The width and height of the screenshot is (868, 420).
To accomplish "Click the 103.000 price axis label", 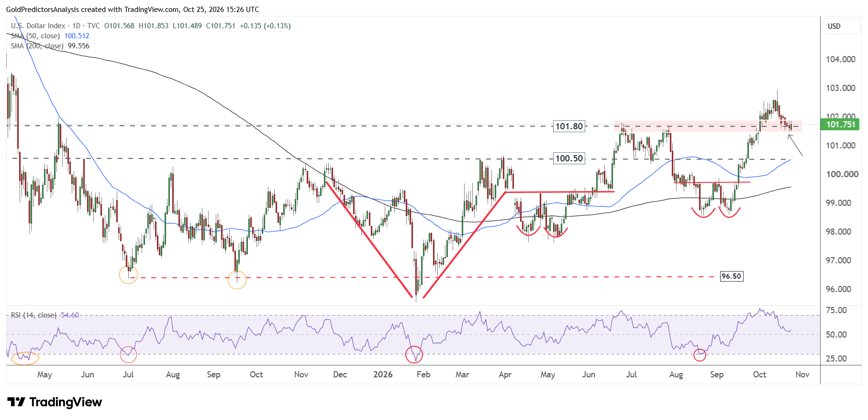I will 841,88.
